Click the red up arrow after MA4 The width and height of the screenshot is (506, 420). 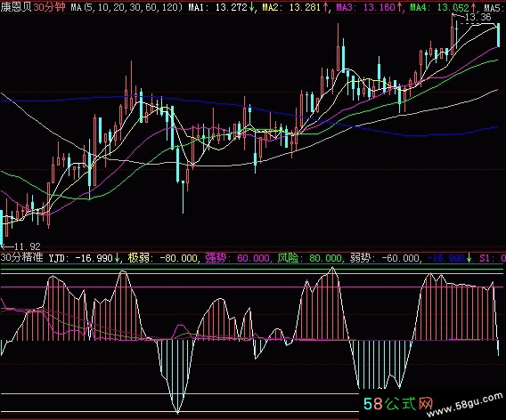point(473,7)
